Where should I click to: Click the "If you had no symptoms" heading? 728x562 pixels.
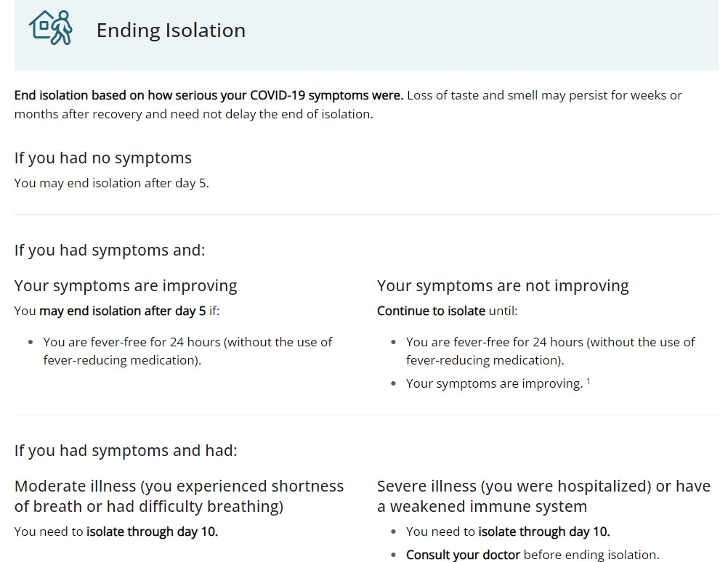coord(102,158)
